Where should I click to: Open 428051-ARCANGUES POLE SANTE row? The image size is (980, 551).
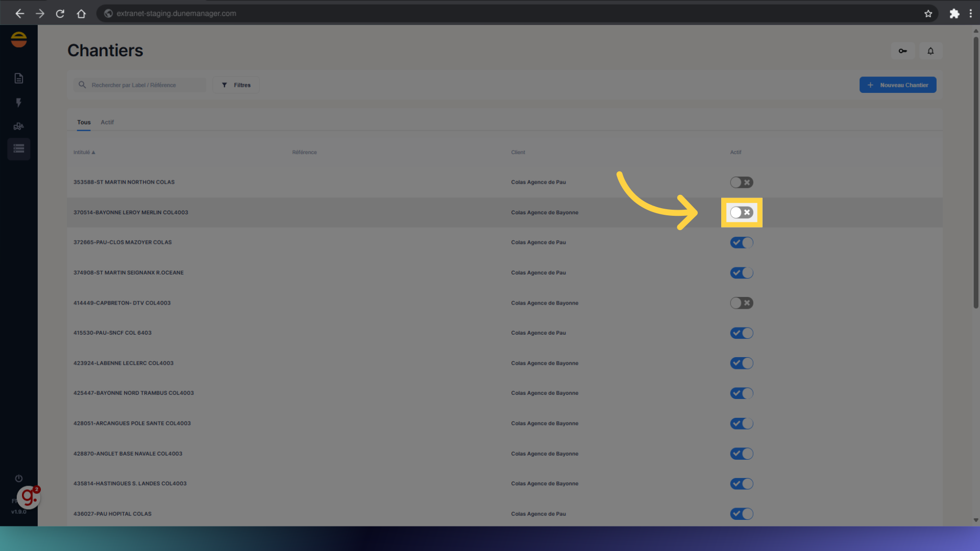132,423
